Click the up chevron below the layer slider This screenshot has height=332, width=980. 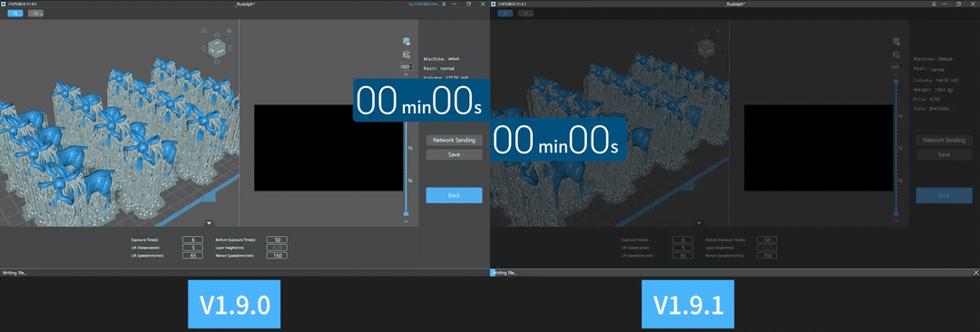coord(407,220)
